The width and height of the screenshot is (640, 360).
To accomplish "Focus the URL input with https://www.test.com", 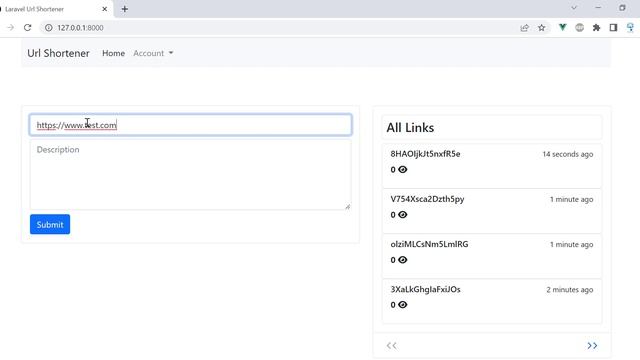I will tap(191, 125).
